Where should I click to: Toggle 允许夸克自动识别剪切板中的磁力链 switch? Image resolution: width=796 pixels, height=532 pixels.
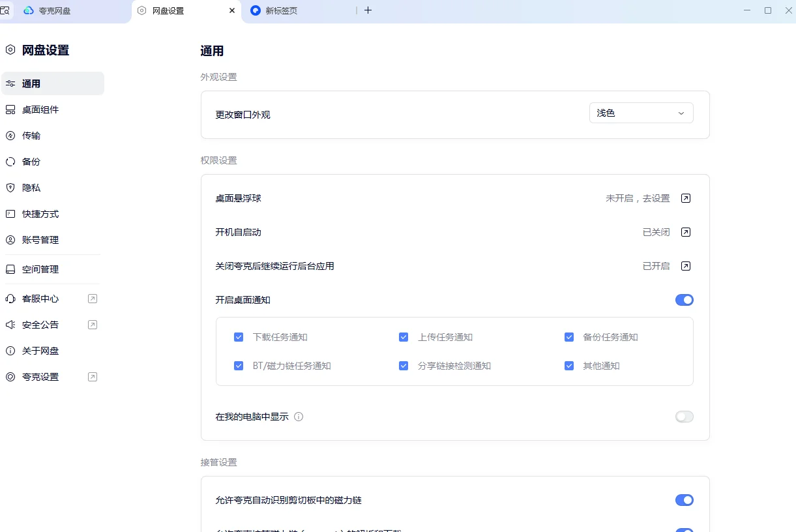[x=685, y=500]
